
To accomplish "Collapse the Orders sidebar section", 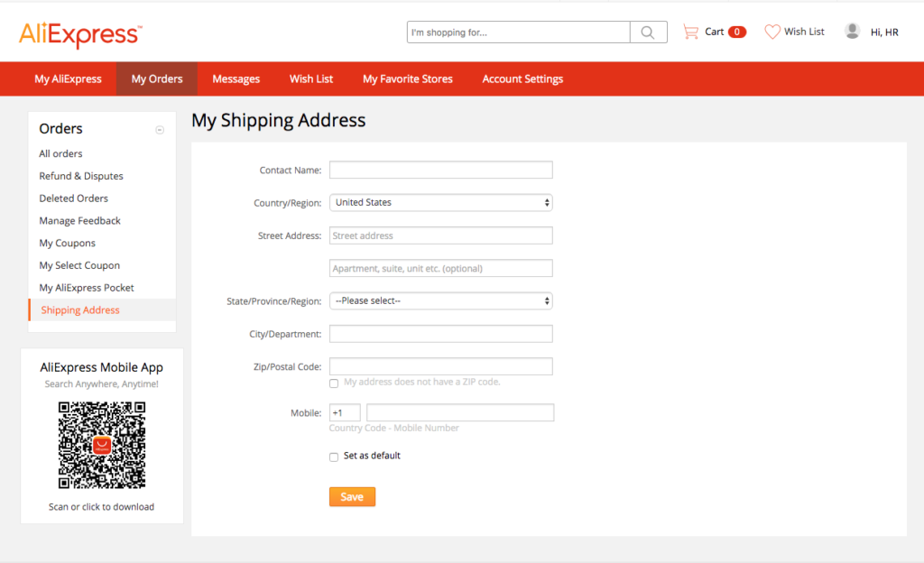I will pos(160,130).
